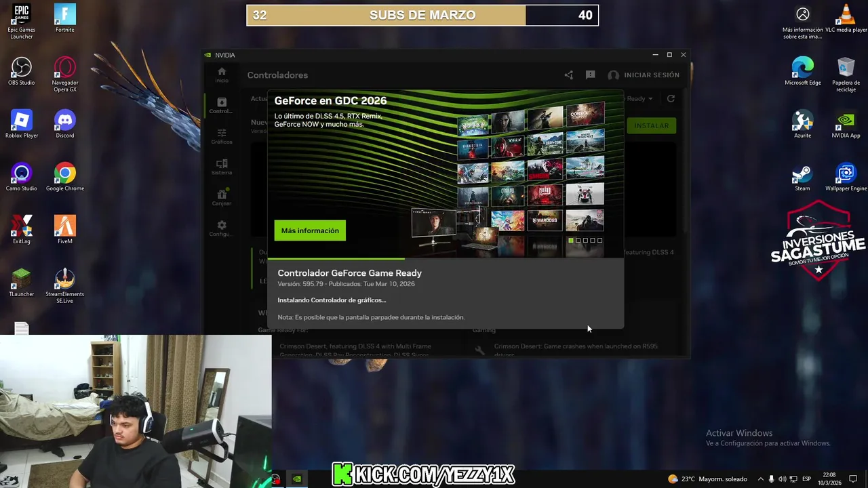Open Azurite desktop icon
Image resolution: width=868 pixels, height=488 pixels.
point(803,124)
